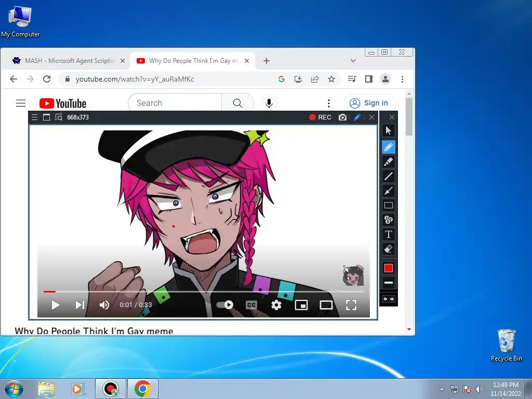The width and height of the screenshot is (532, 399).
Task: Take a screenshot with camera icon
Action: click(x=343, y=117)
